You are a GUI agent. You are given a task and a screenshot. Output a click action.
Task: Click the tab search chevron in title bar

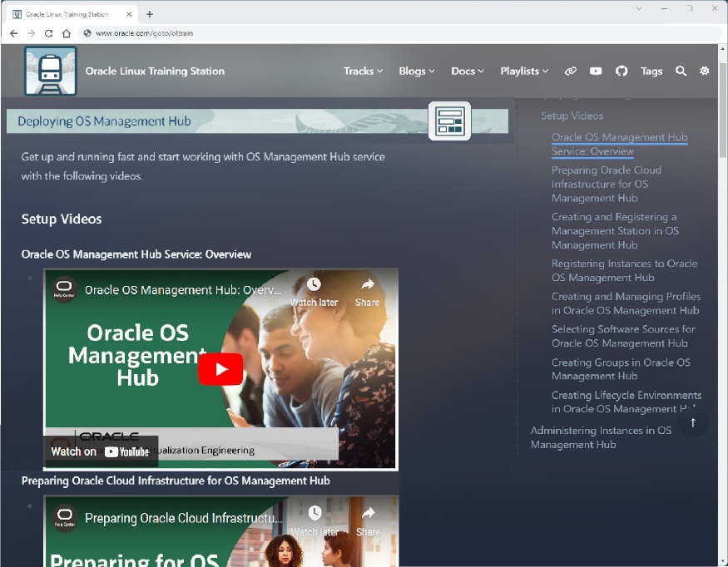(639, 8)
